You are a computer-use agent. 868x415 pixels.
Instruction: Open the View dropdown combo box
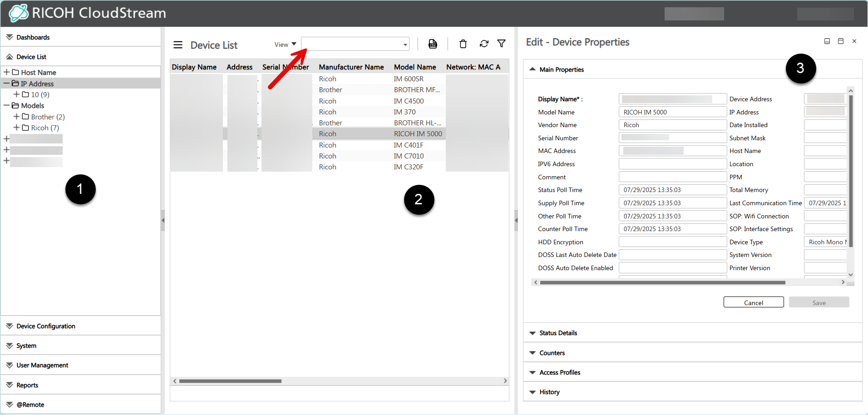point(355,44)
